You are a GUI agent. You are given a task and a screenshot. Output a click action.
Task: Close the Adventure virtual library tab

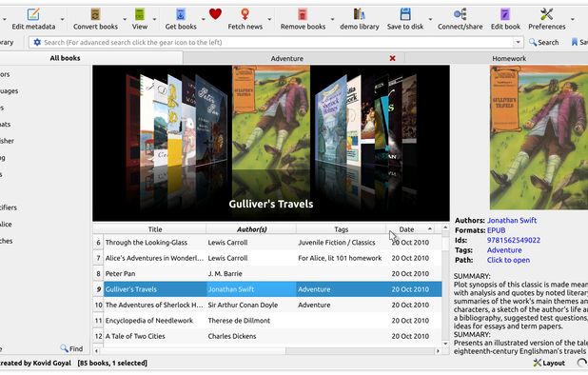(x=392, y=58)
